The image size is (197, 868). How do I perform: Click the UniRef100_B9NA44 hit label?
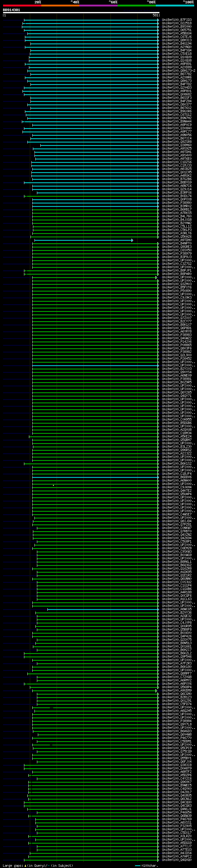pyautogui.click(x=176, y=122)
